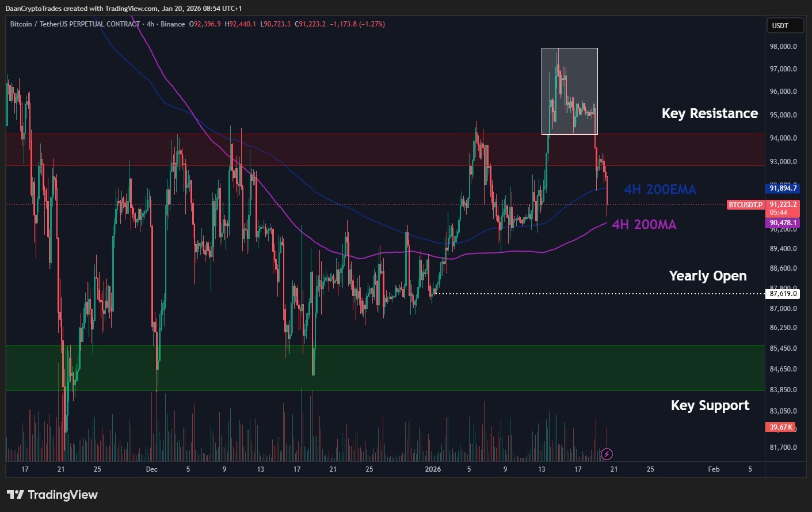
Task: Open the USDT currency selector
Action: pos(784,26)
